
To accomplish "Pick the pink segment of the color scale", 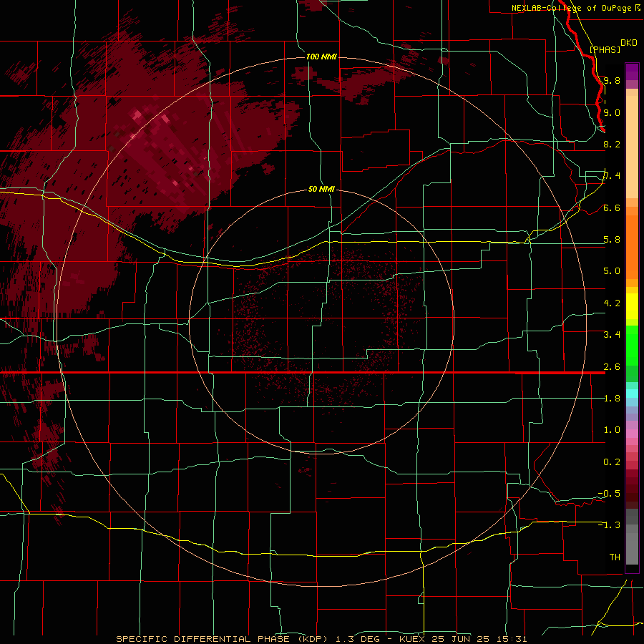I will (632, 434).
